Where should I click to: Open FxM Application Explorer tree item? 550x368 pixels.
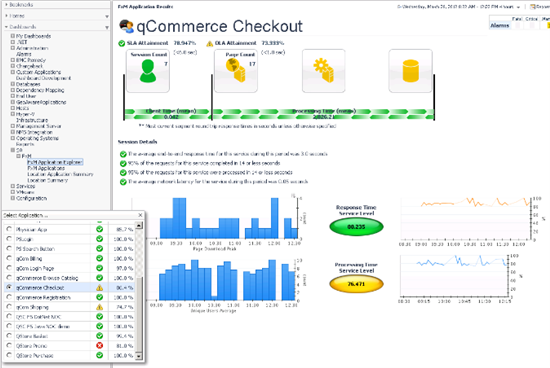point(55,162)
